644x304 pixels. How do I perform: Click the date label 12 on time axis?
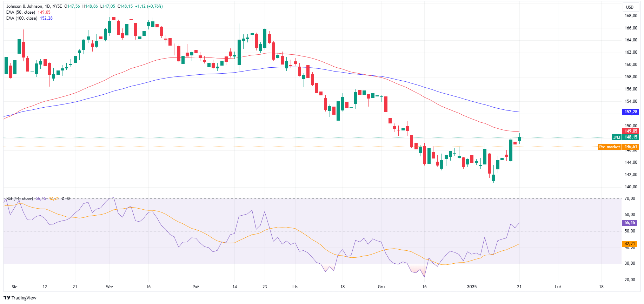point(45,287)
